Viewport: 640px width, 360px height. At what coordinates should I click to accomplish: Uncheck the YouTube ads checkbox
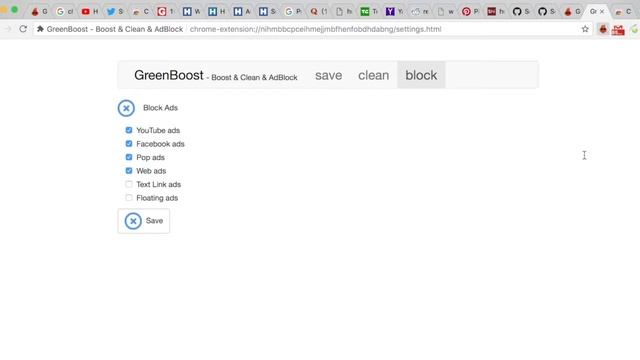[x=129, y=130]
